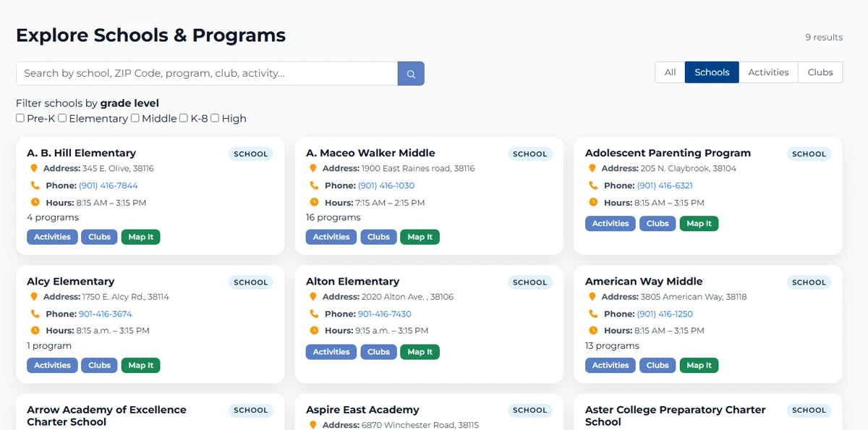Viewport: 868px width, 430px height.
Task: Enable the Pre-K grade level checkbox
Action: 20,117
